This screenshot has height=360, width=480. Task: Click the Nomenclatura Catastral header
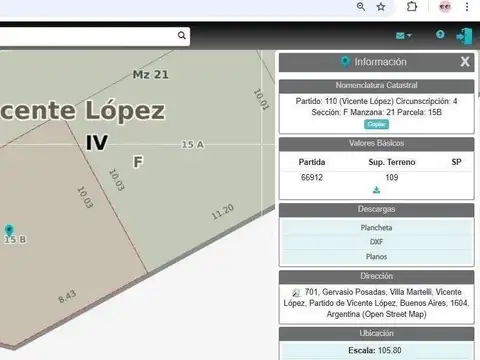(x=376, y=85)
